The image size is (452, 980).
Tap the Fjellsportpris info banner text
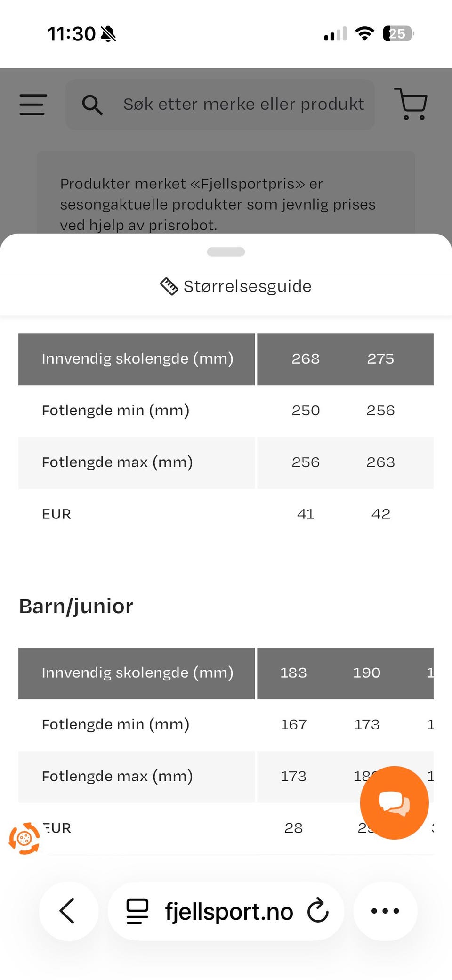click(x=218, y=204)
